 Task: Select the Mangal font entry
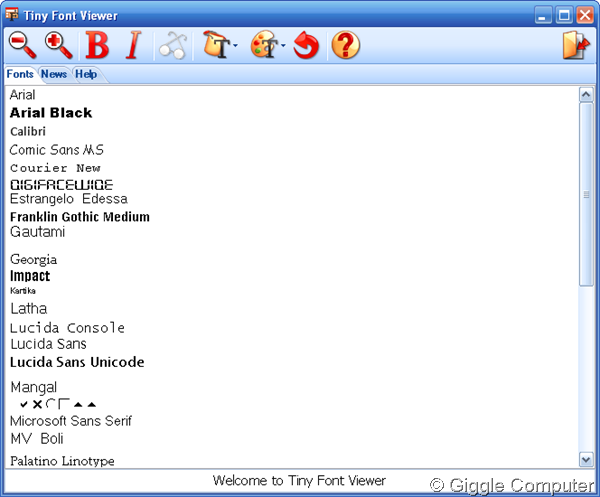click(34, 388)
